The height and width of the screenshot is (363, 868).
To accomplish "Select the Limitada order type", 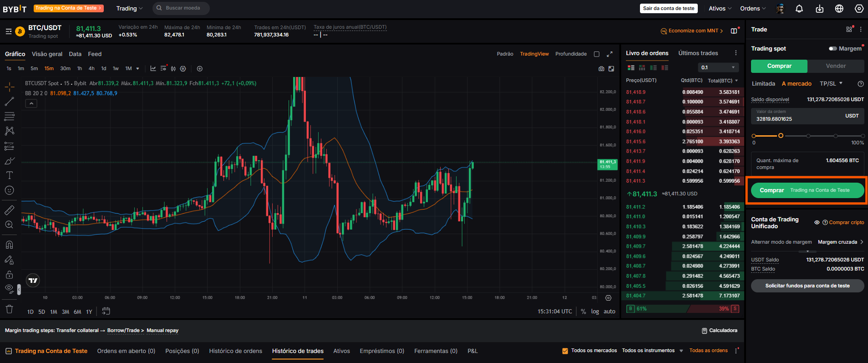I will click(763, 84).
